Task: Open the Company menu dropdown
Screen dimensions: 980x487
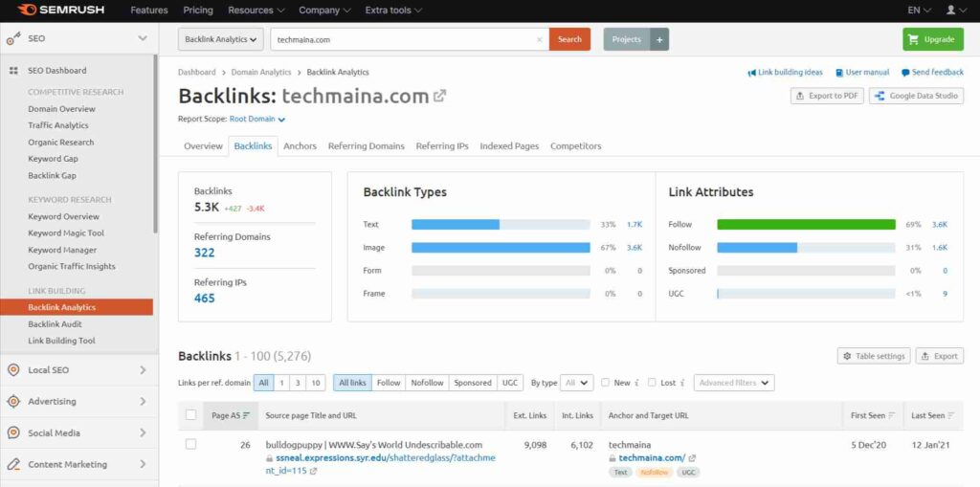Action: tap(324, 11)
